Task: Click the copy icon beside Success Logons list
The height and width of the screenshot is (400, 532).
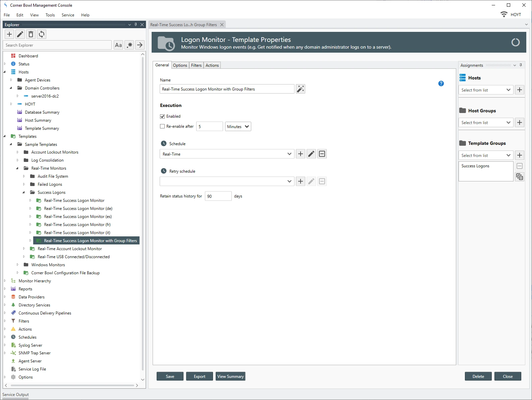Action: 520,177
